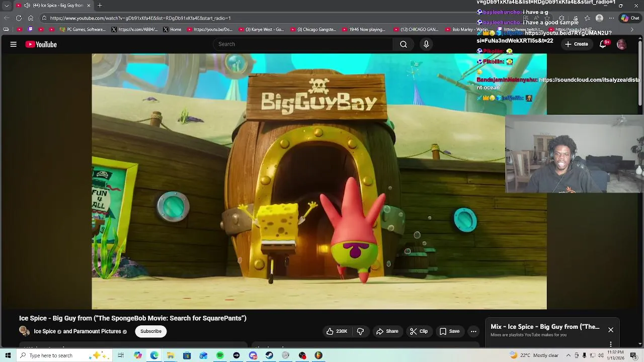The width and height of the screenshot is (644, 362).
Task: Open the Kanye West bookmark
Action: point(261,30)
